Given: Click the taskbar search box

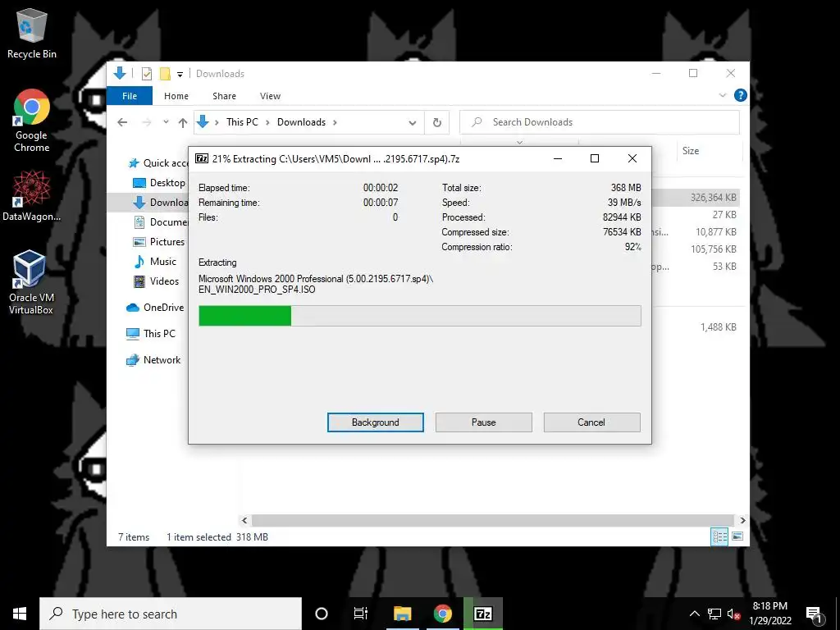Looking at the screenshot, I should [171, 614].
